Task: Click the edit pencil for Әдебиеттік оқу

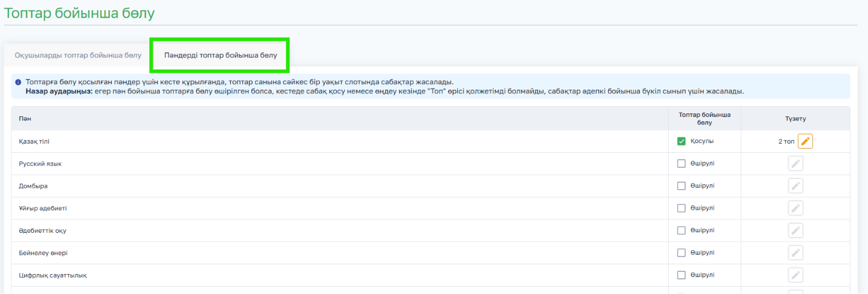Action: [795, 230]
